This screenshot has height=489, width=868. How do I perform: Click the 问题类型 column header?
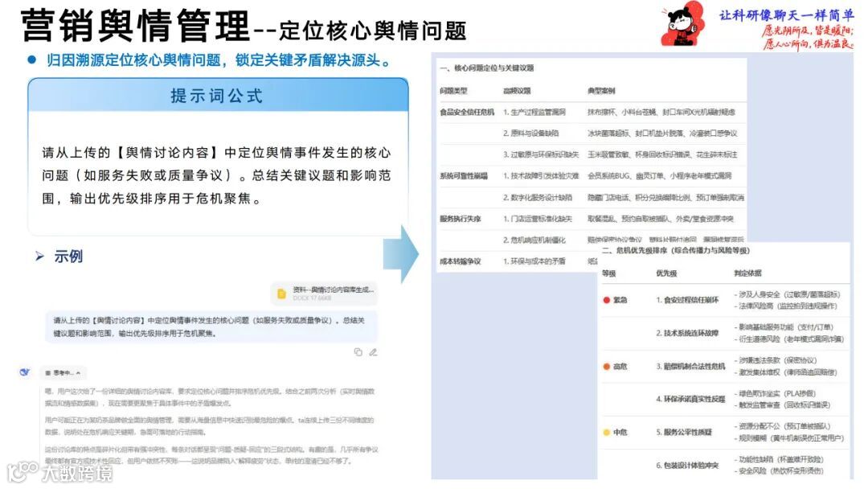pos(453,91)
